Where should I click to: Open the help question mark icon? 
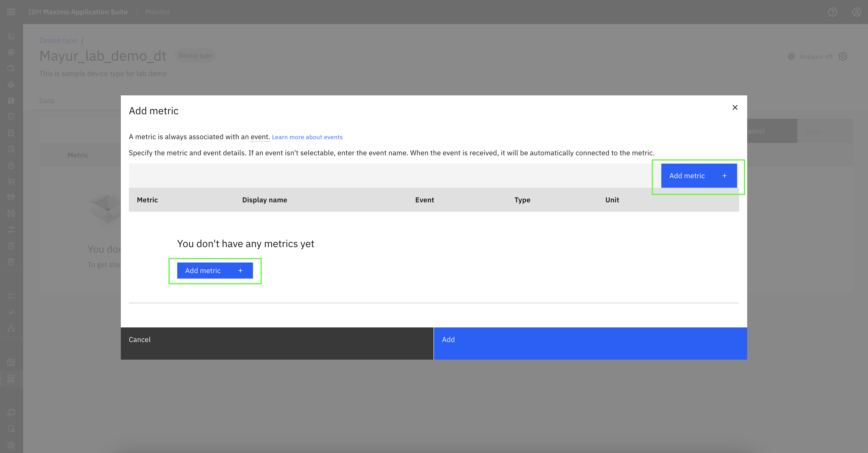click(x=833, y=12)
